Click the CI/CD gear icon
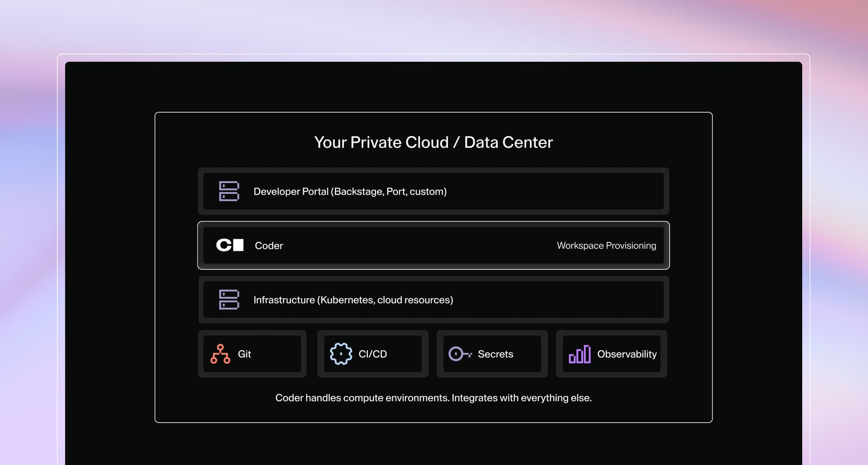 tap(341, 354)
